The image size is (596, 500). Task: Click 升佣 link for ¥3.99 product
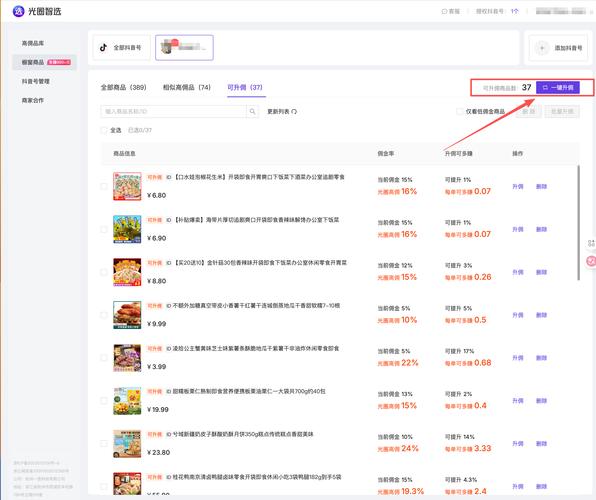[518, 358]
